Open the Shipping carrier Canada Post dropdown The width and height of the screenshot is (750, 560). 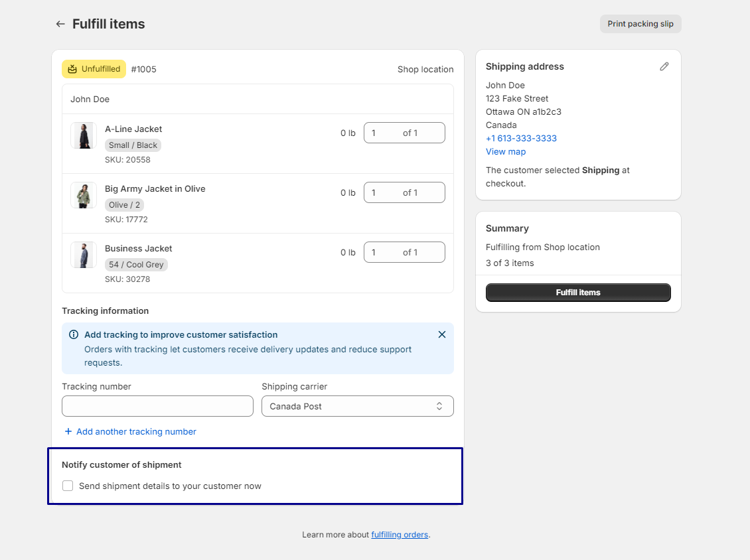(x=357, y=406)
